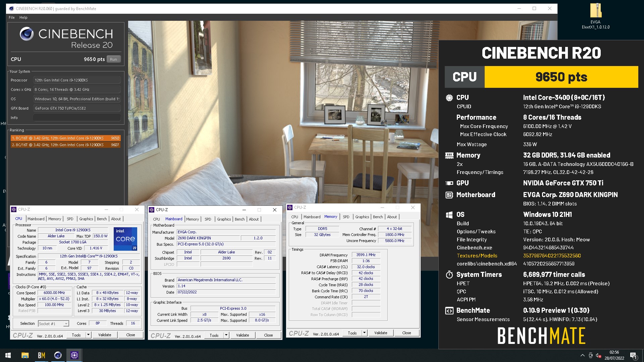The image size is (644, 362).
Task: Click the BIOS date 07/22/2022 field
Action: click(226, 292)
